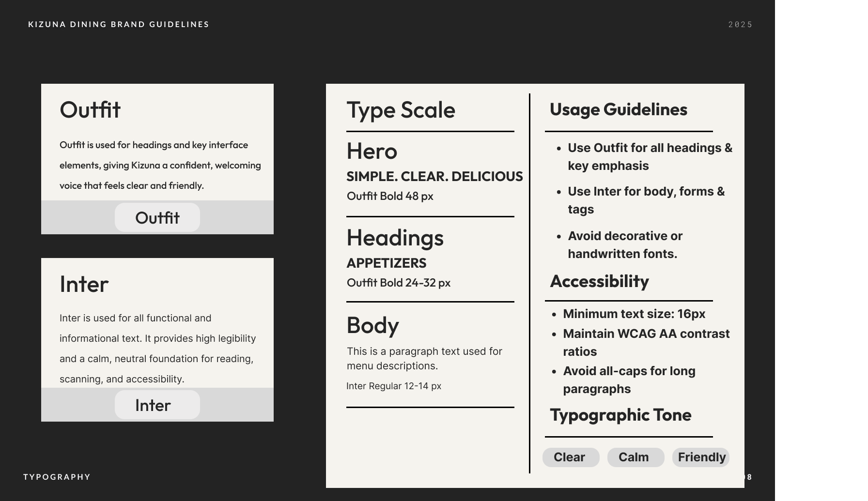Viewport: 868px width, 501px height.
Task: Click the Outfit font sample pill
Action: 157,218
